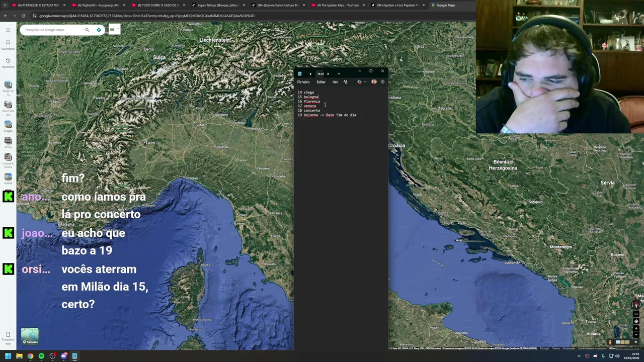Viewport: 644px width, 362px height.
Task: Click the Notepad app icon in title bar
Action: [x=300, y=74]
